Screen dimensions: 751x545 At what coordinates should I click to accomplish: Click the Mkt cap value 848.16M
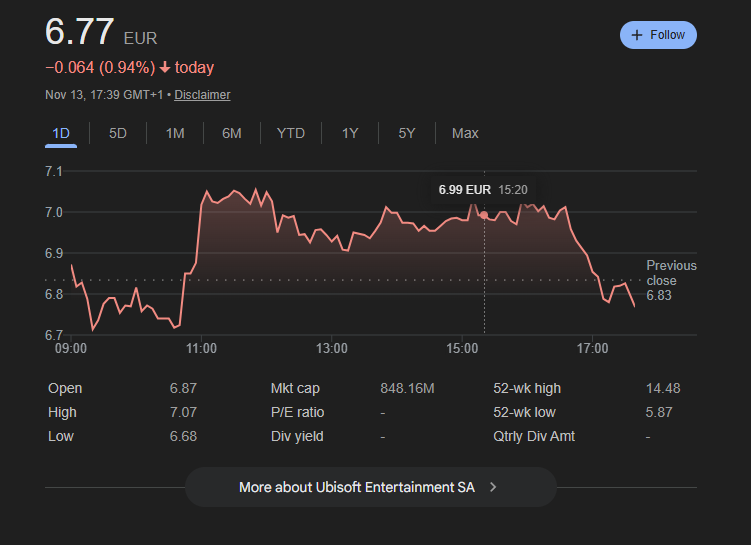coord(407,388)
